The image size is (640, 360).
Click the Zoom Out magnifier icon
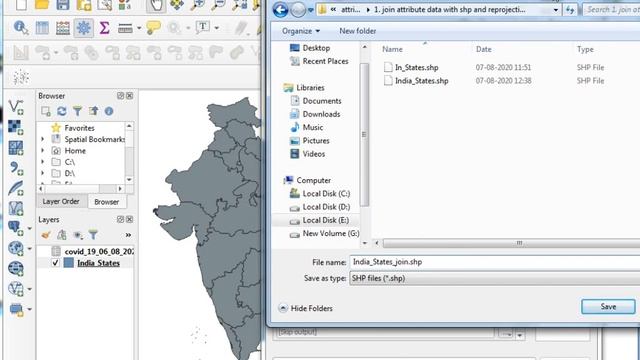click(x=218, y=5)
